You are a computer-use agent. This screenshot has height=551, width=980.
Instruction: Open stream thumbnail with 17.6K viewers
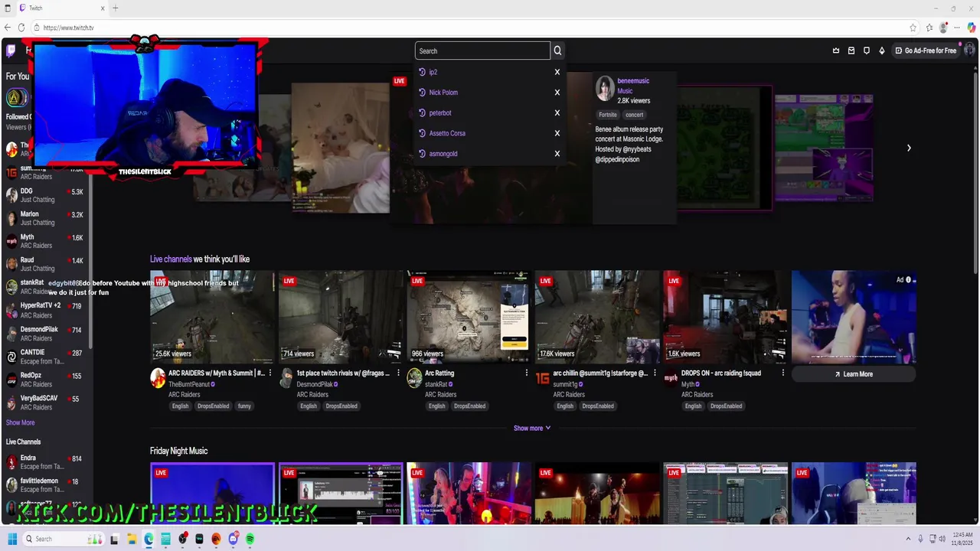pyautogui.click(x=597, y=317)
